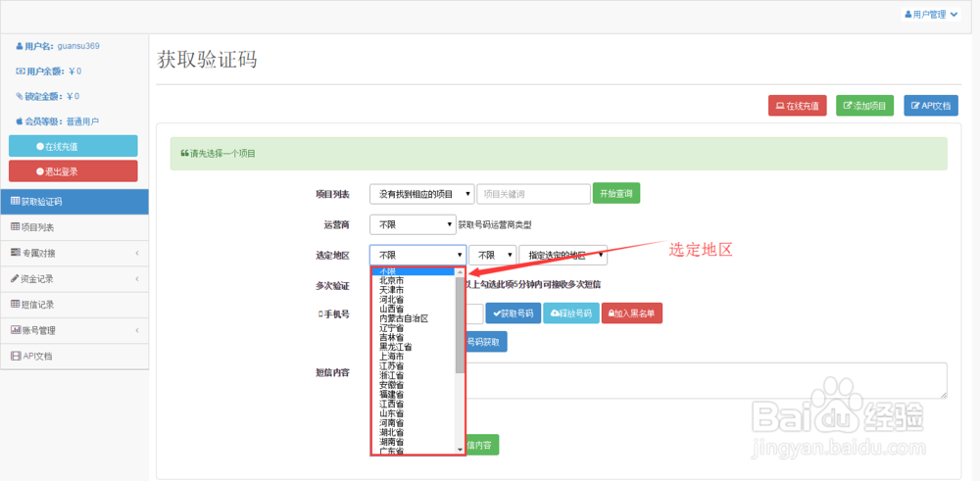Click the 开始查询 button
980x481 pixels.
pyautogui.click(x=616, y=194)
